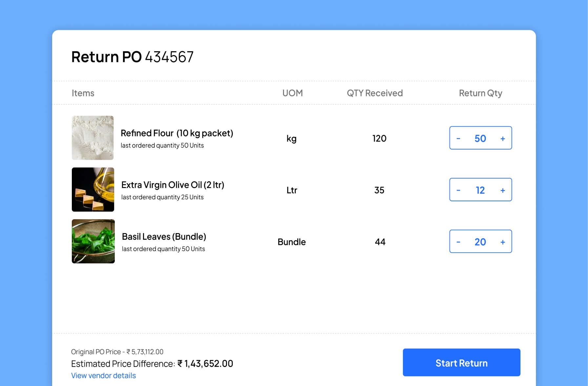Open the View vendor details link
Screen dimensions: 588x386
[x=103, y=375]
